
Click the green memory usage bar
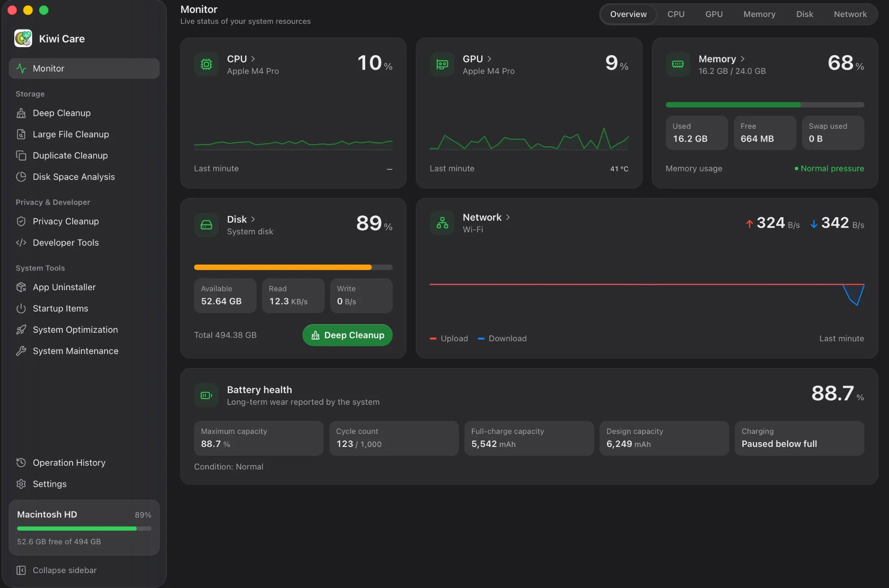[765, 105]
